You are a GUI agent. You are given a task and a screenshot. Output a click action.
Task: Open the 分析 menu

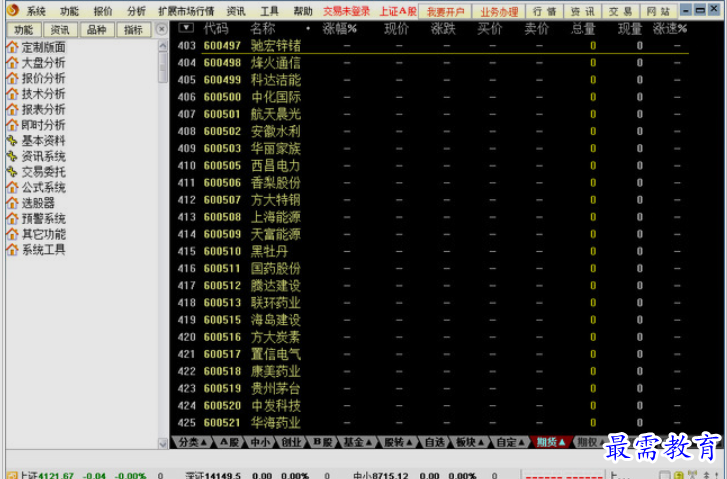tap(136, 11)
